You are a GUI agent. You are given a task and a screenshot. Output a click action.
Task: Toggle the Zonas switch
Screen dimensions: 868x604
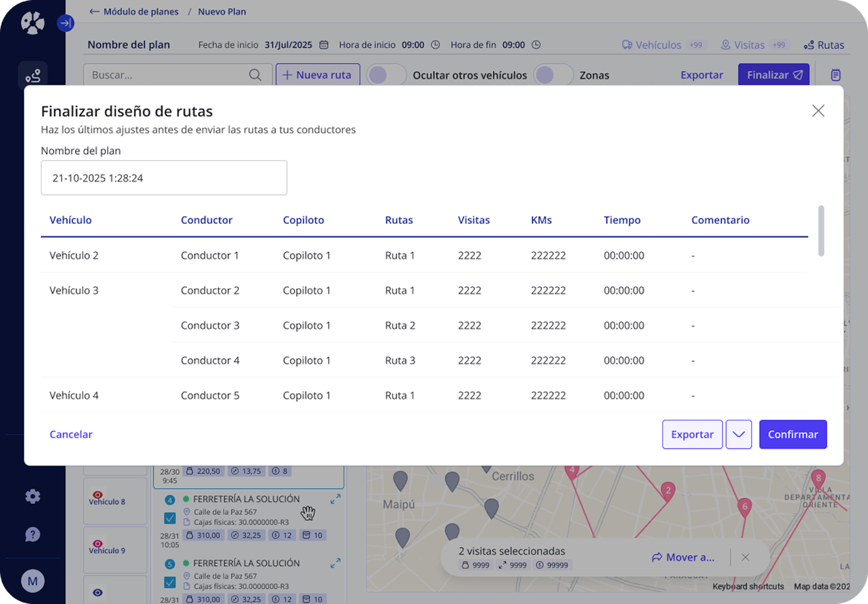click(554, 75)
